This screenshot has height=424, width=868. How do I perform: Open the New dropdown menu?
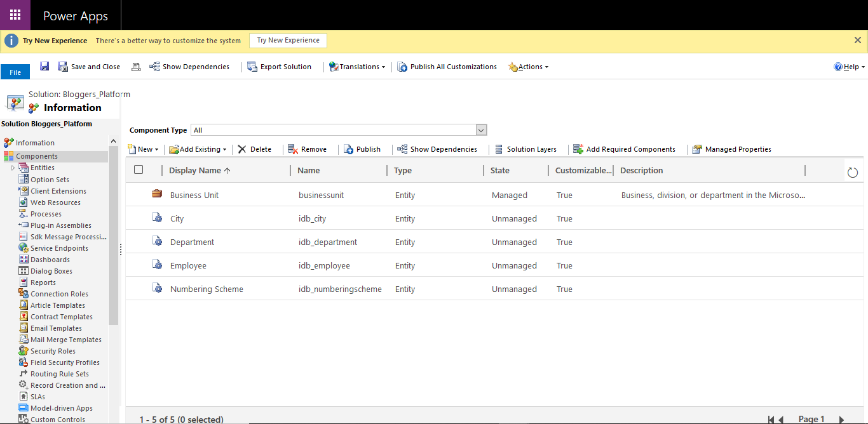(143, 149)
